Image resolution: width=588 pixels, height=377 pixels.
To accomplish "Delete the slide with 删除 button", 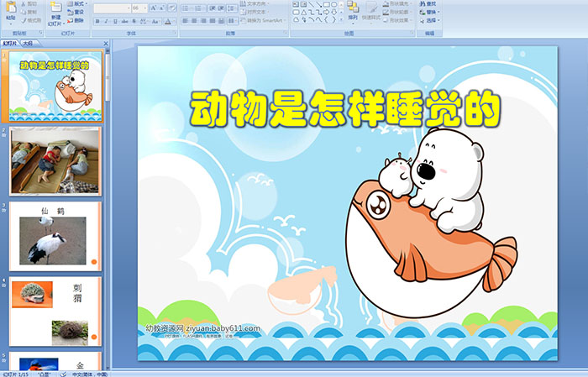I will (76, 21).
